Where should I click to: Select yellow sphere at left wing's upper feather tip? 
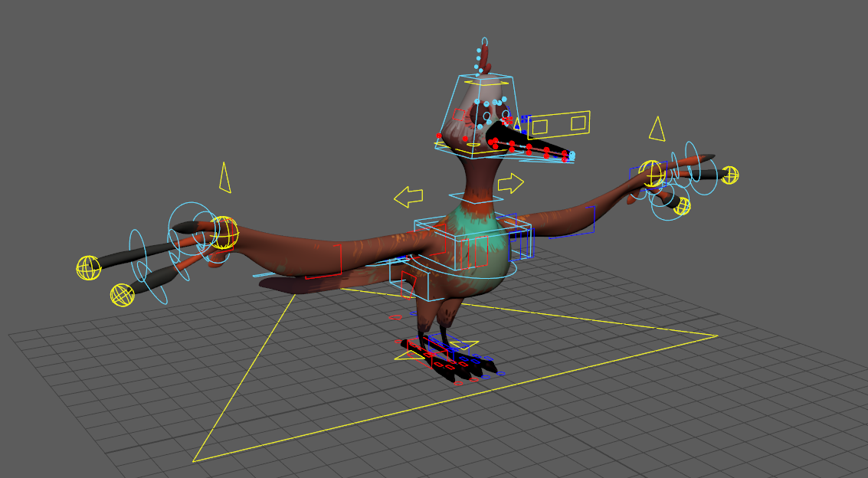point(89,268)
